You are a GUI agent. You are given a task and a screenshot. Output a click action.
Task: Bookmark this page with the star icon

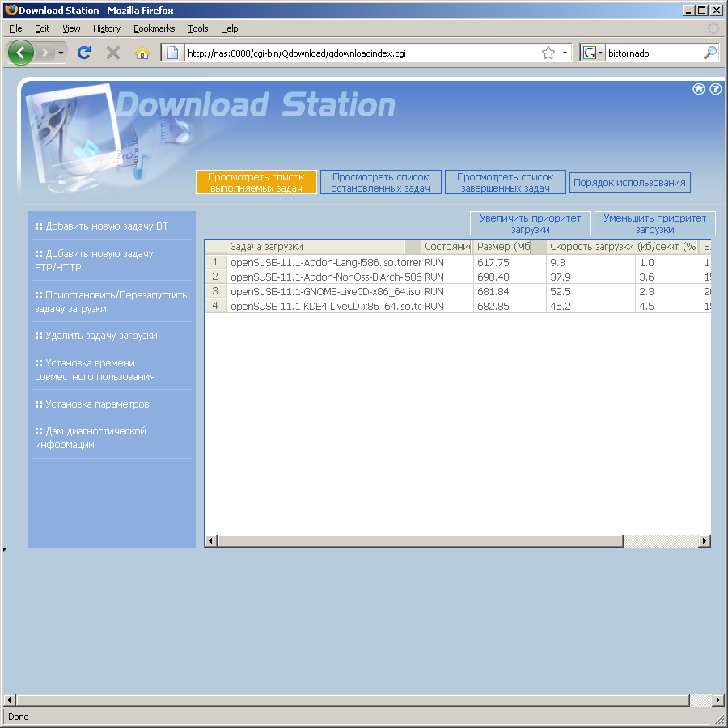coord(548,53)
